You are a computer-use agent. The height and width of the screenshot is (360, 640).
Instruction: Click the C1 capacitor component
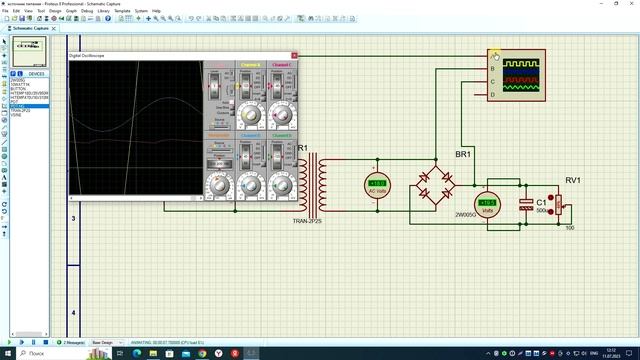click(x=526, y=204)
